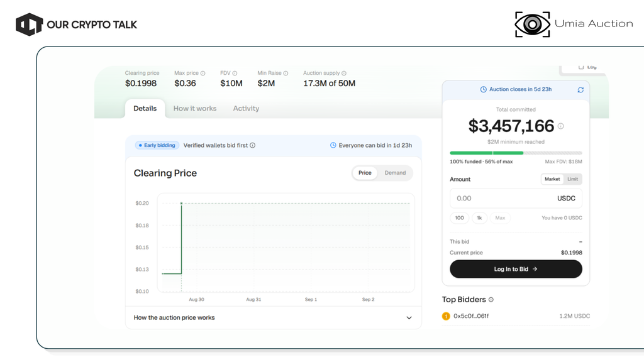
Task: Click the clock icon beside Auction closes
Action: 484,89
